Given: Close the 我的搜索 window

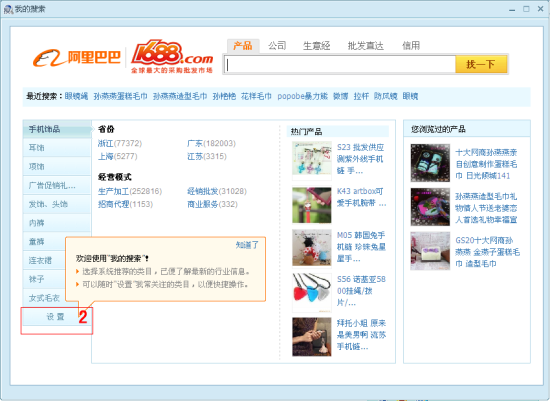Looking at the screenshot, I should (541, 9).
